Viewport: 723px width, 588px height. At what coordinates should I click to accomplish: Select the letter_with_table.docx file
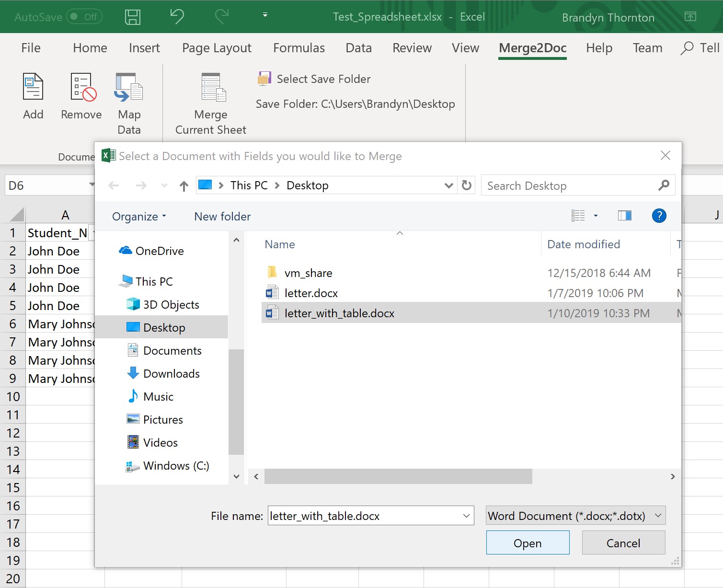point(471,313)
